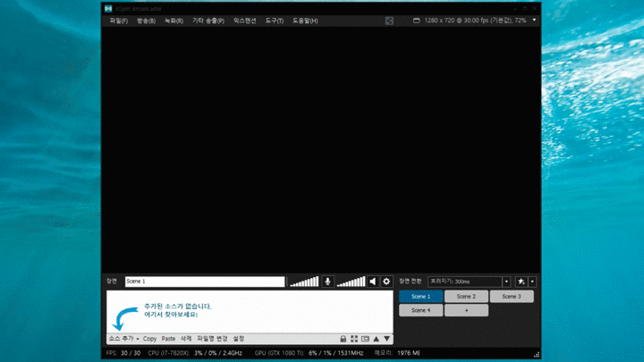The width and height of the screenshot is (644, 362).
Task: Toggle the source lock icon
Action: click(x=343, y=339)
